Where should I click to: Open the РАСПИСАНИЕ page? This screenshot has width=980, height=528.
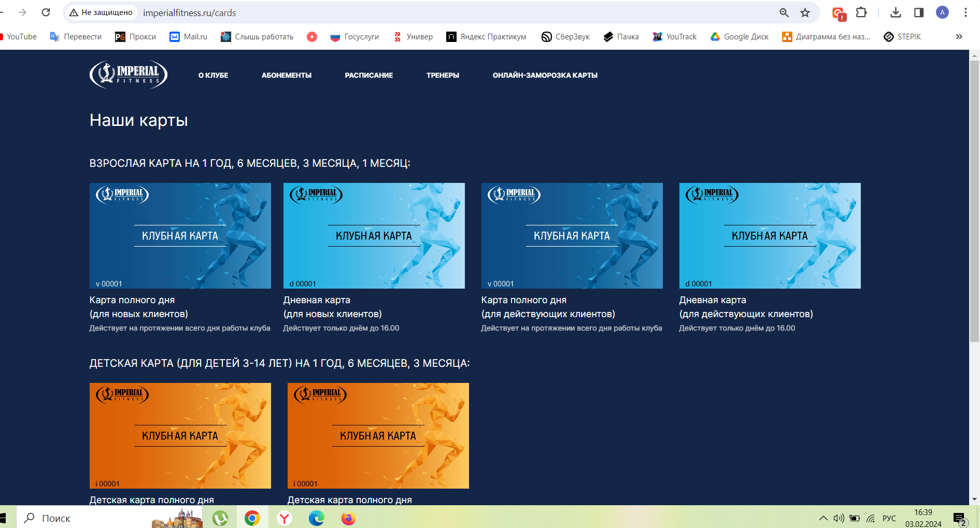click(369, 75)
